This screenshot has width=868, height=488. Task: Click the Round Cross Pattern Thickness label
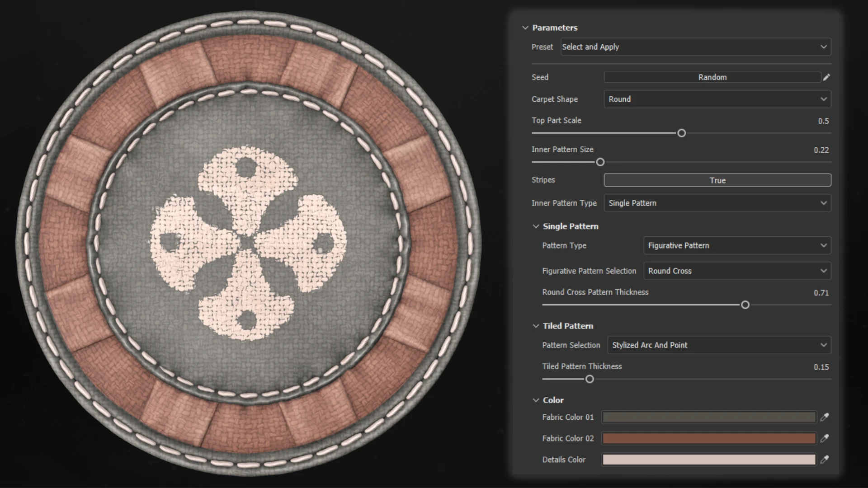tap(595, 292)
